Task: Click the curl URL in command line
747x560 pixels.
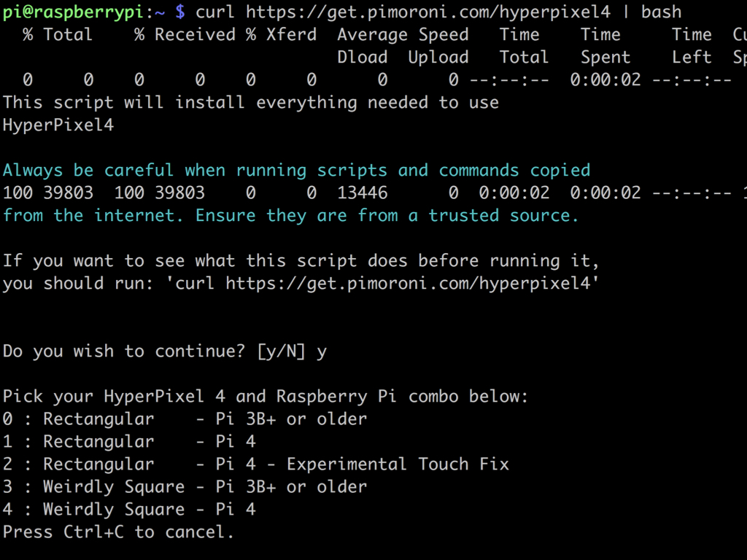Action: tap(428, 12)
